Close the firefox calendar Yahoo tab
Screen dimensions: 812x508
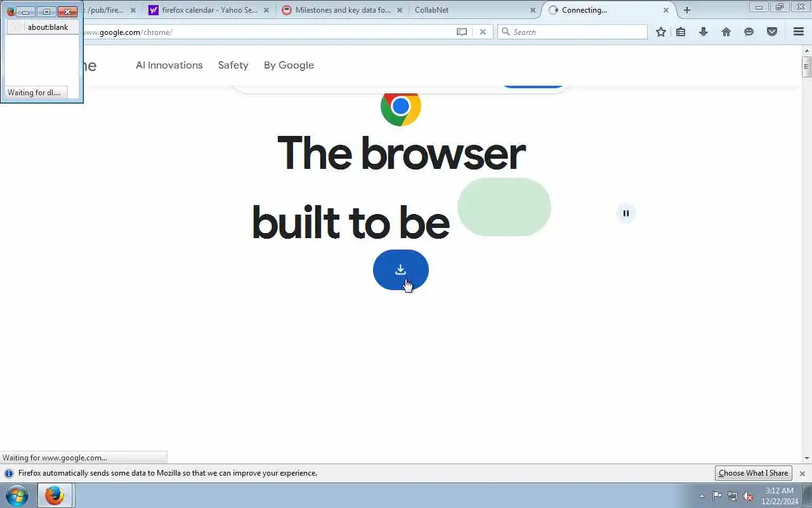[x=266, y=10]
